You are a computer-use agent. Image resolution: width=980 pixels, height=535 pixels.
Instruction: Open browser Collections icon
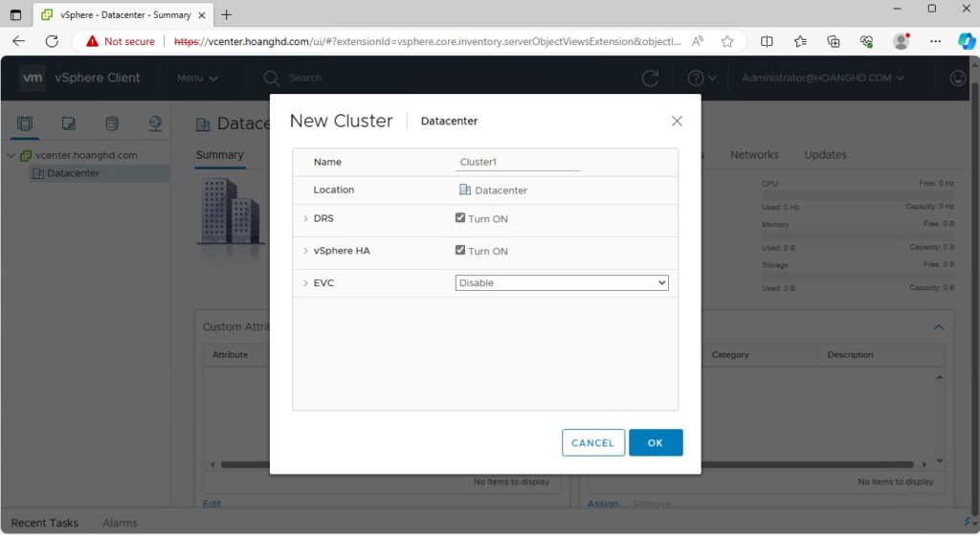point(834,41)
